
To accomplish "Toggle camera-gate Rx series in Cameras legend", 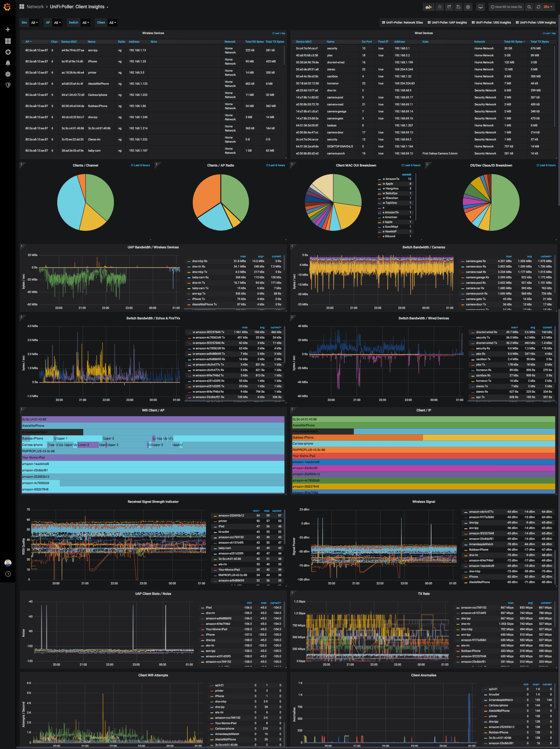I will (476, 261).
